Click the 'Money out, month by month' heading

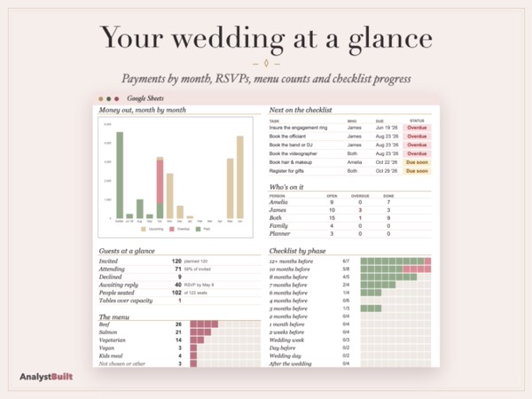143,110
